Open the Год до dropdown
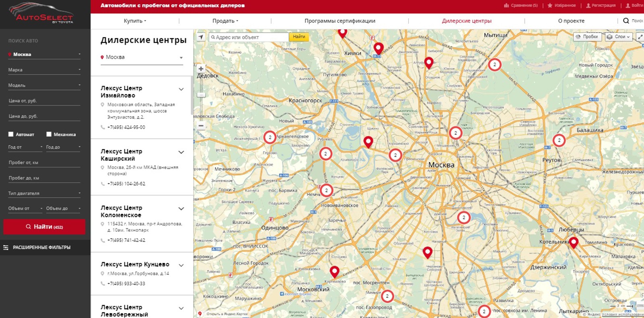The width and height of the screenshot is (644, 318). tap(63, 147)
